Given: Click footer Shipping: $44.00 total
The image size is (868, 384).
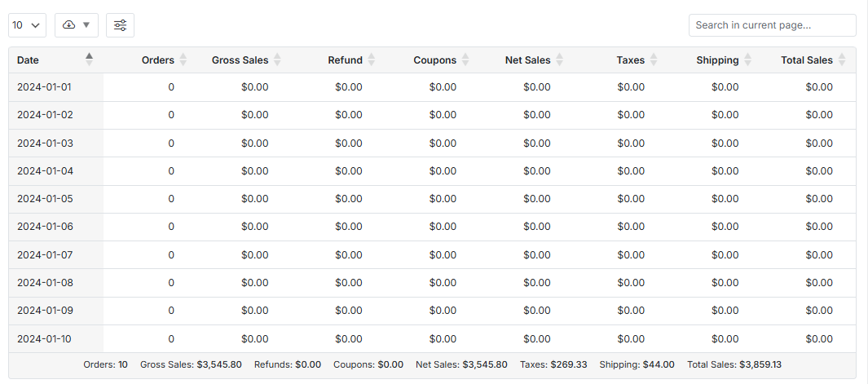Looking at the screenshot, I should click(x=637, y=364).
